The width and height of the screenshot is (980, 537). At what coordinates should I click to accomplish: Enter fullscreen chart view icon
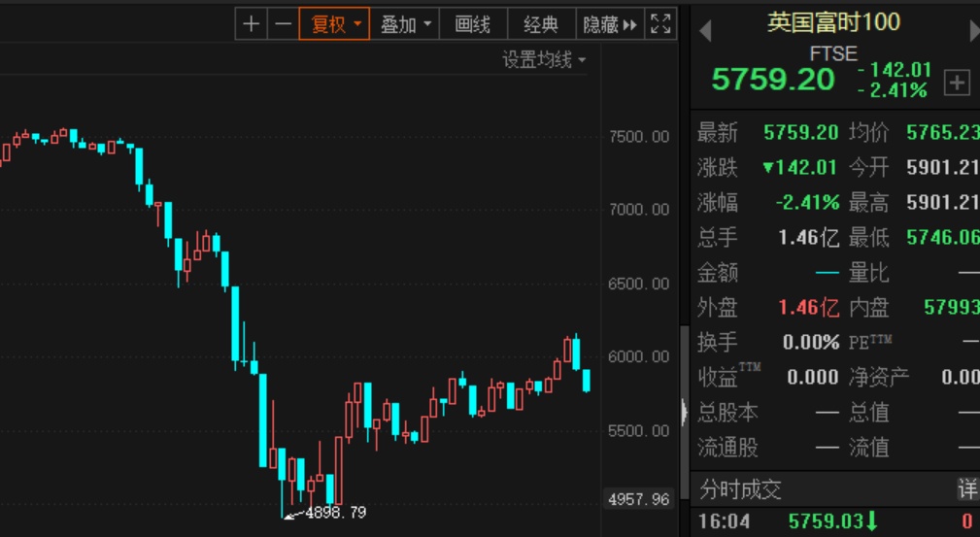pyautogui.click(x=660, y=24)
